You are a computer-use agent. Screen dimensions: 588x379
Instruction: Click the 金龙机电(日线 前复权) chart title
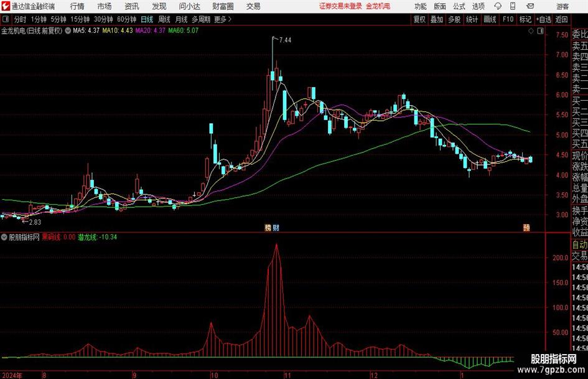click(32, 30)
